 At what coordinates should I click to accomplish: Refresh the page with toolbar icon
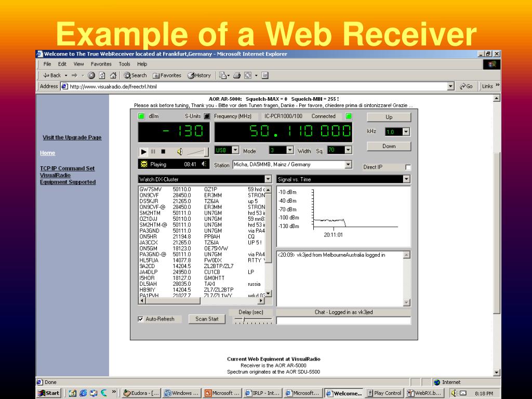[102, 75]
